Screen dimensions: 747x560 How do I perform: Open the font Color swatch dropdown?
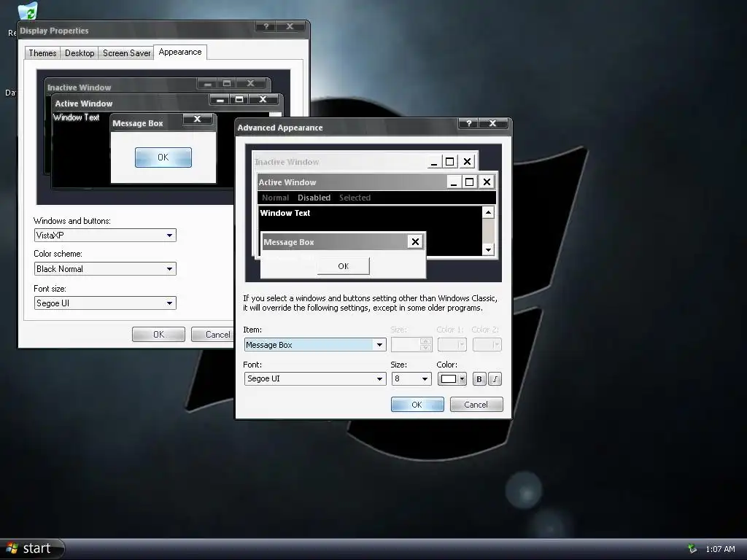[x=452, y=379]
